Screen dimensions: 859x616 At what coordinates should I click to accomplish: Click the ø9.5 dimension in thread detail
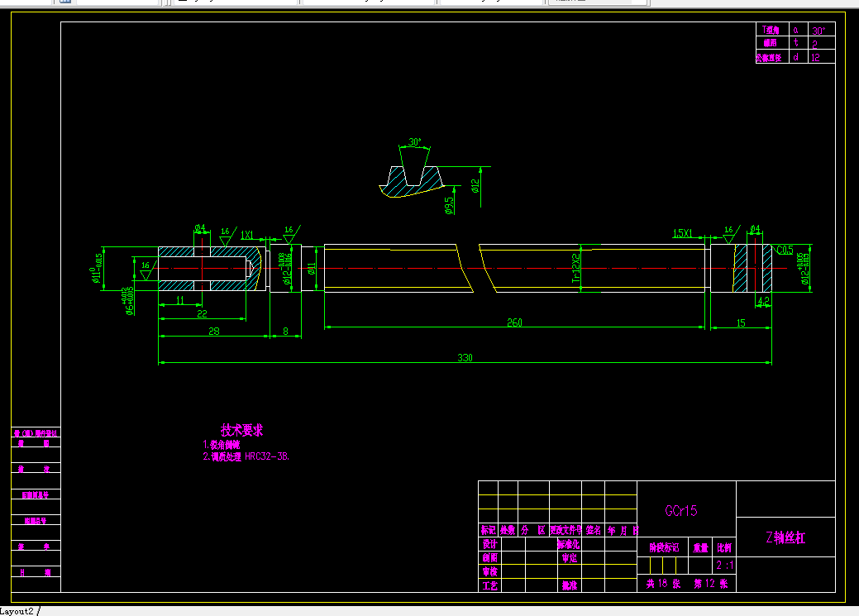tap(449, 206)
